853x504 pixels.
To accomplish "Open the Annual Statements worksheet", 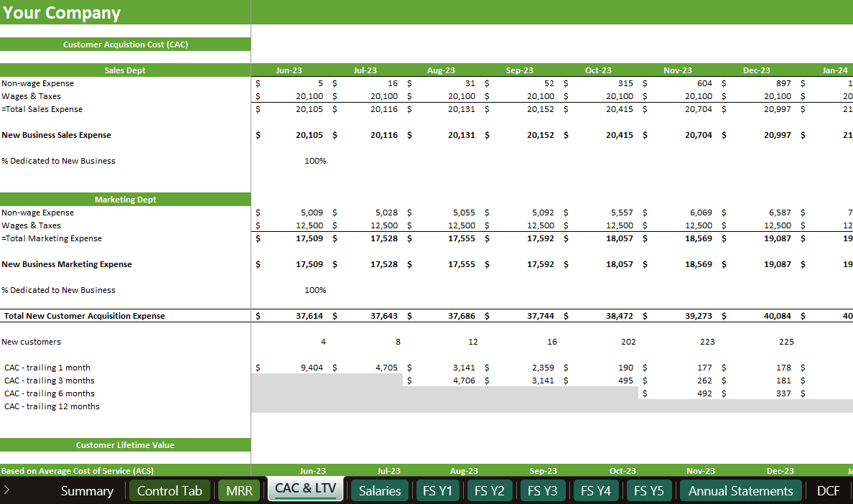I will coord(740,490).
